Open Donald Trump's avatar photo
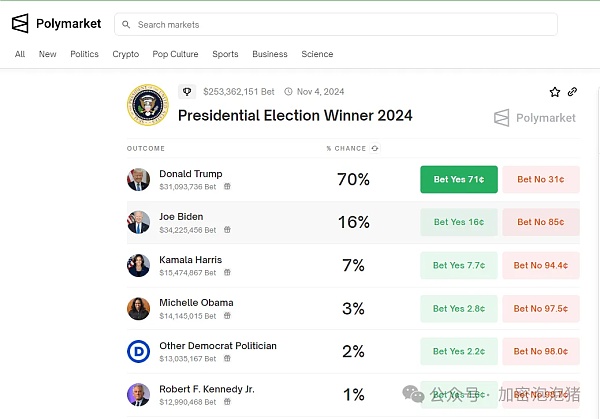Image resolution: width=600 pixels, height=419 pixels. coord(138,179)
